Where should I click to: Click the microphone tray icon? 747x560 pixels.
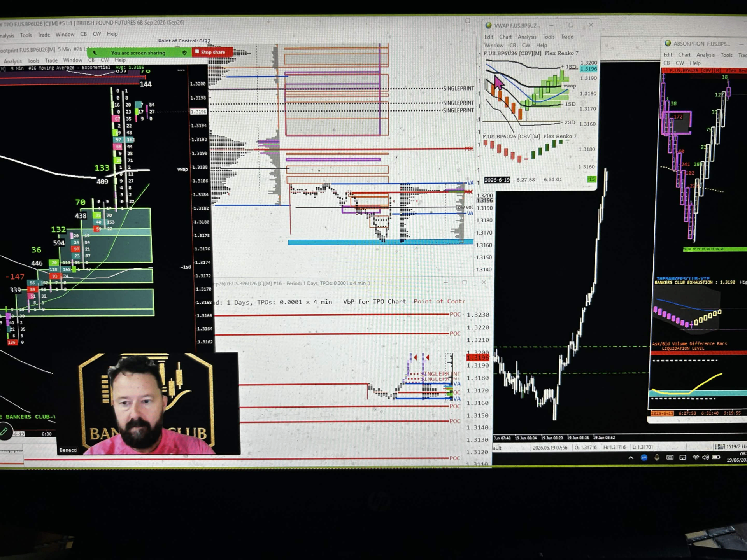657,457
